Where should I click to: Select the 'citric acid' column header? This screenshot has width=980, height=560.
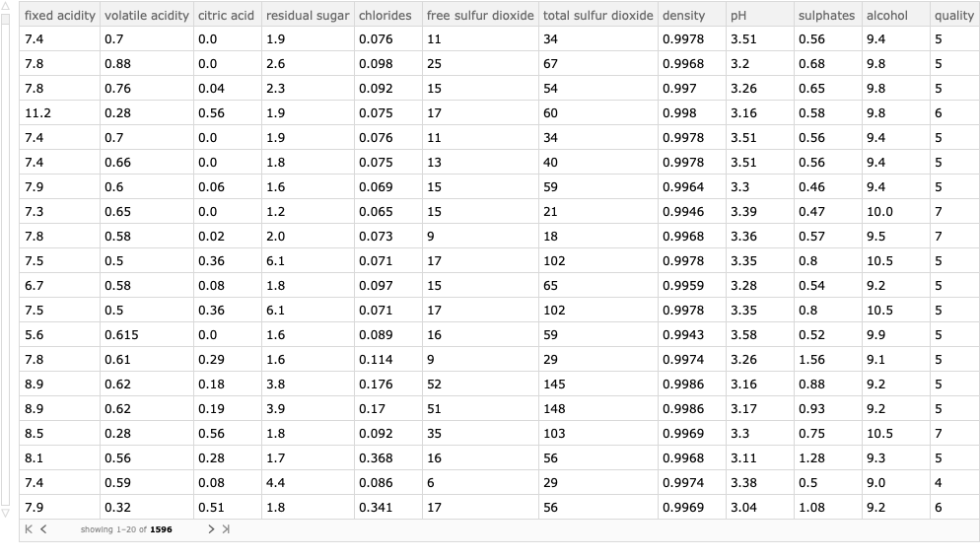pyautogui.click(x=226, y=15)
